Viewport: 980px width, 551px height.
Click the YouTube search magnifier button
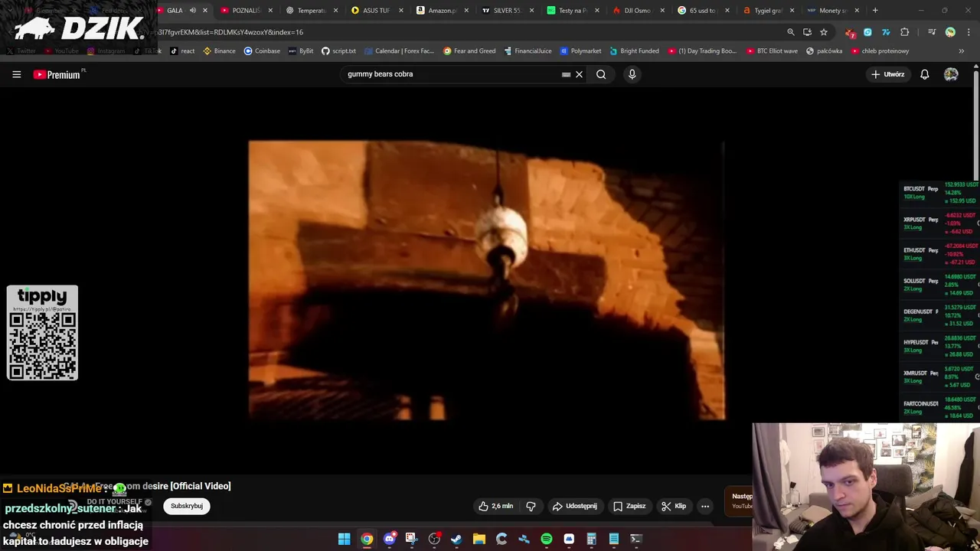tap(601, 74)
